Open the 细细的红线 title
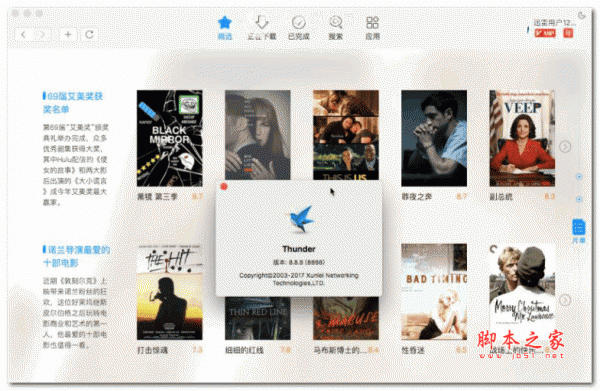This screenshot has width=600, height=391. [x=244, y=350]
